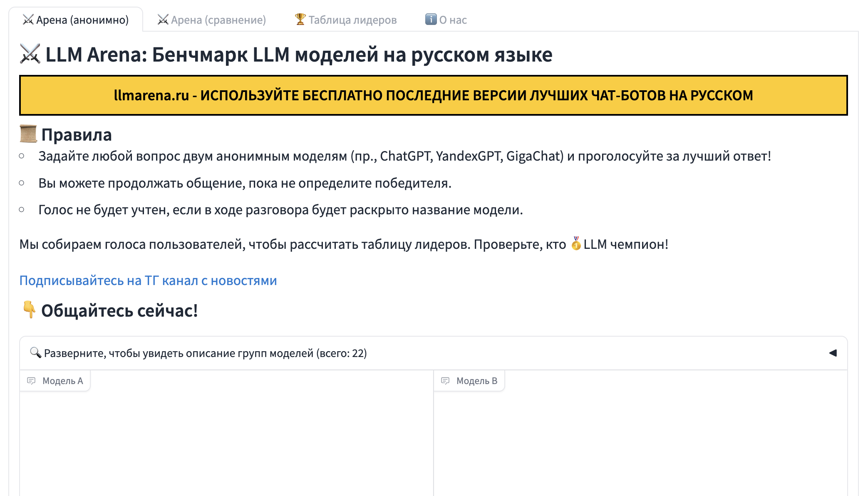Click the magnifying glass icon in accordion

tap(35, 352)
